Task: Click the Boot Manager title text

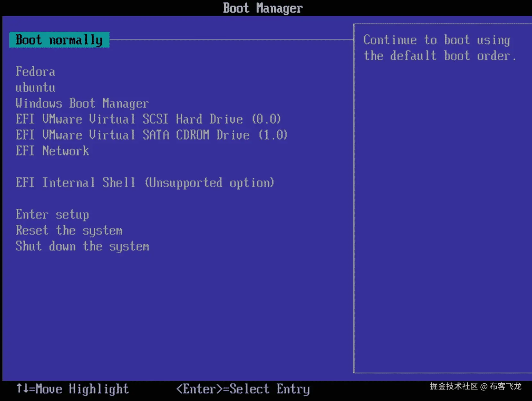Action: 263,8
